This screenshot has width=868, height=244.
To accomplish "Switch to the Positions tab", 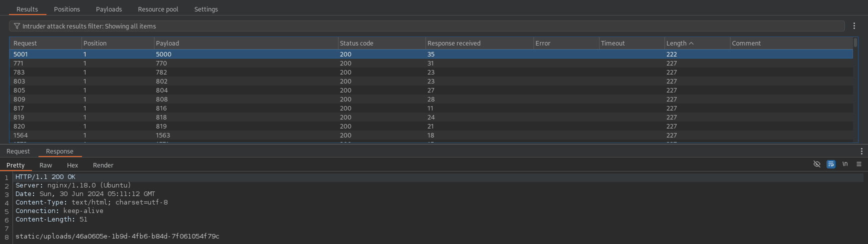I will 67,9.
